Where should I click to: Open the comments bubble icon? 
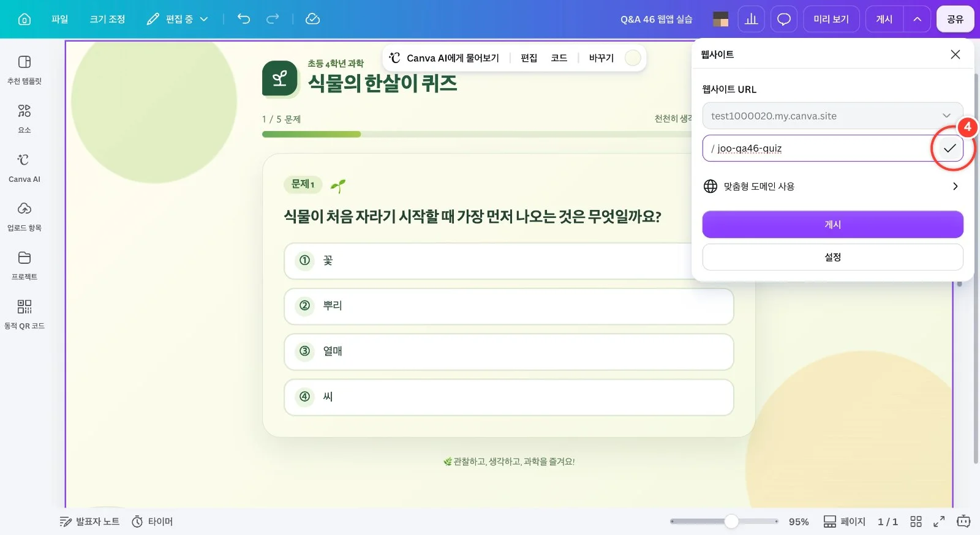click(784, 19)
